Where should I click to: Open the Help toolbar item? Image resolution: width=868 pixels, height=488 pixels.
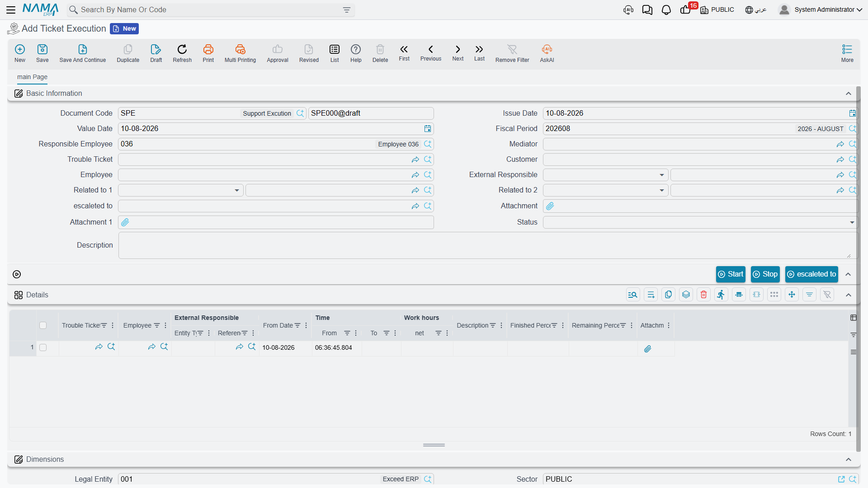coord(356,53)
